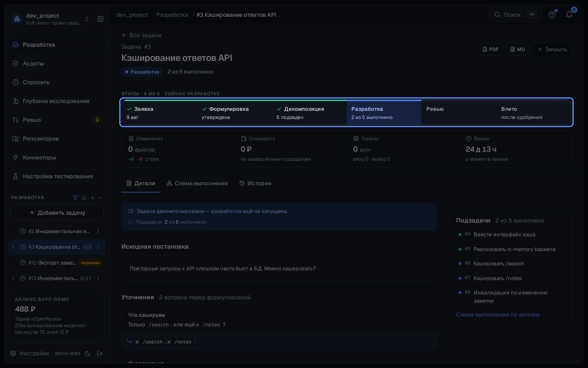Click the Разработка status badge
Screen dimensions: 588x368
[x=142, y=72]
